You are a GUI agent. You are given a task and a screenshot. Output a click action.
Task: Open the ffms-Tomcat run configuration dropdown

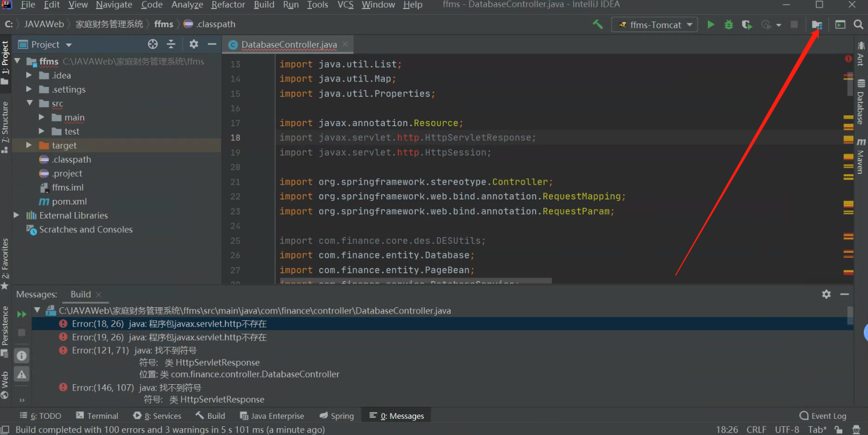click(x=654, y=25)
